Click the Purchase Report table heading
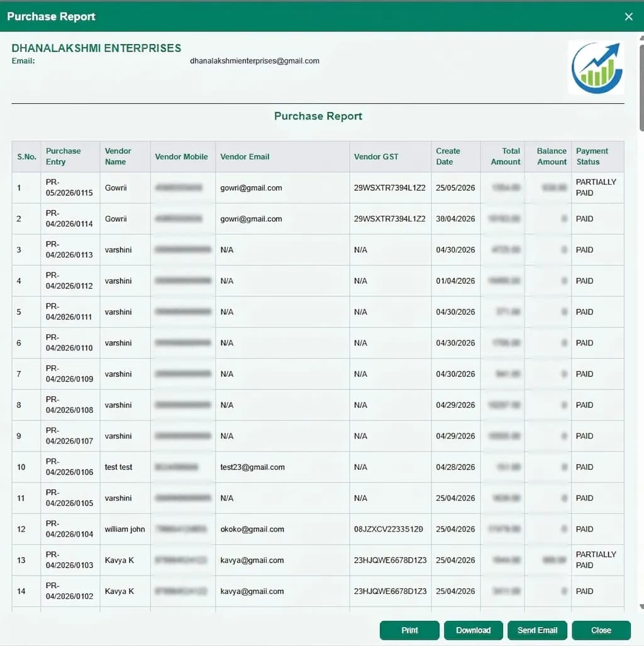The height and width of the screenshot is (646, 644). coord(318,116)
